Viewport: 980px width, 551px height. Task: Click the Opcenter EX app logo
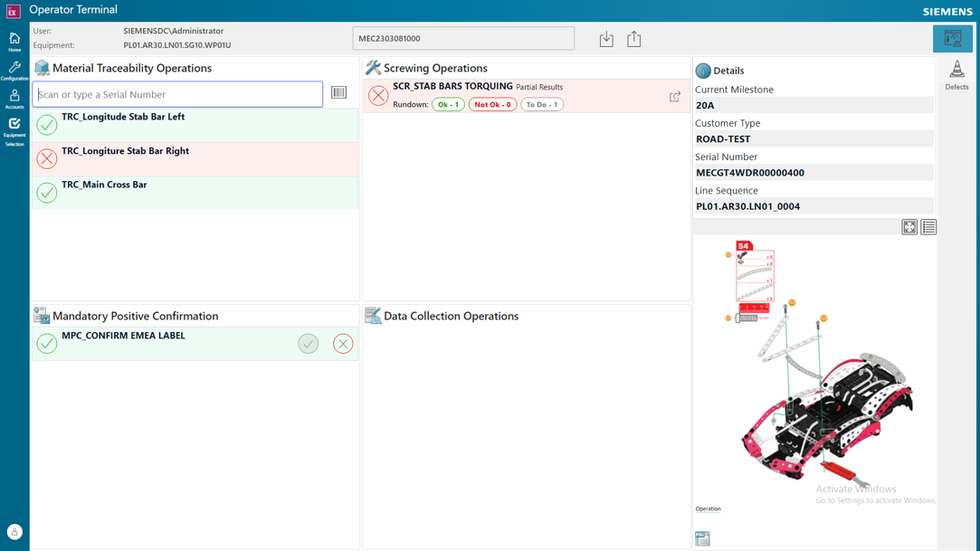point(13,11)
